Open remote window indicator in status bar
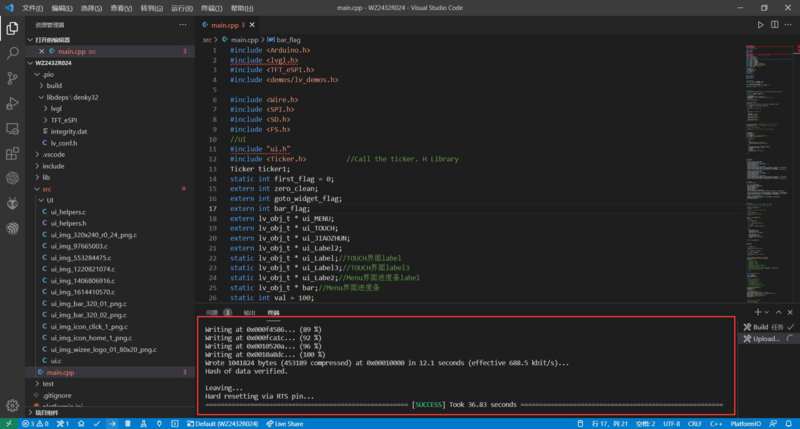This screenshot has height=429, width=800. [x=9, y=423]
